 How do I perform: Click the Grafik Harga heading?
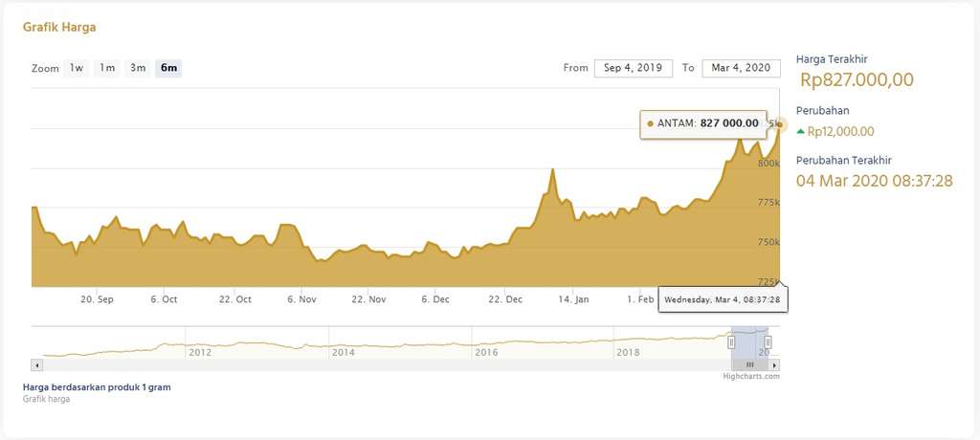pyautogui.click(x=59, y=28)
